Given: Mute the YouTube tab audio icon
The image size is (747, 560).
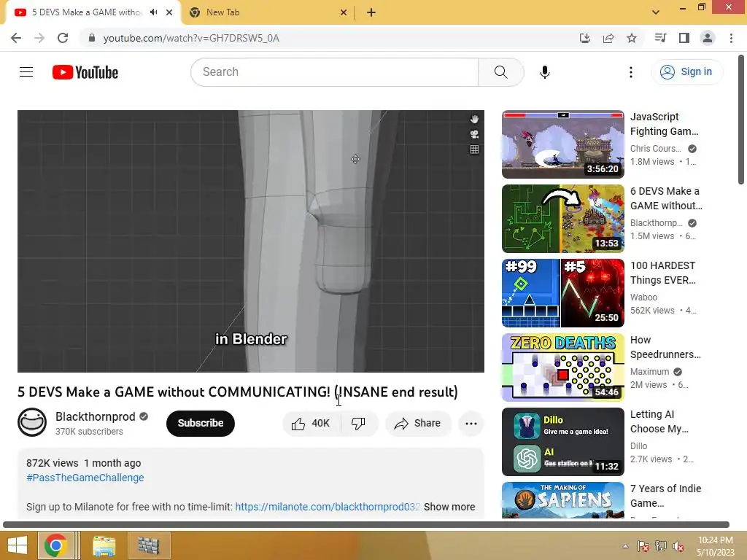Looking at the screenshot, I should 153,12.
